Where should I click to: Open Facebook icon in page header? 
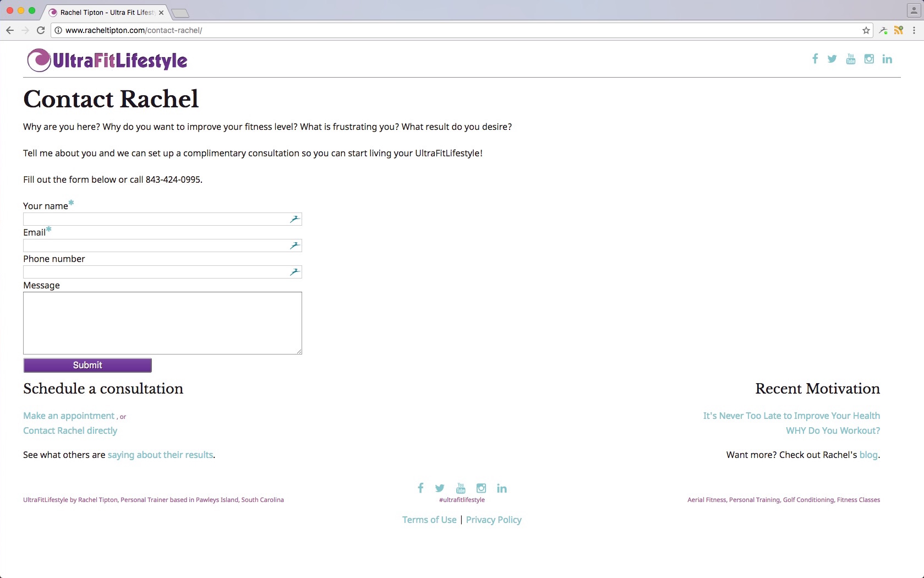pyautogui.click(x=815, y=59)
